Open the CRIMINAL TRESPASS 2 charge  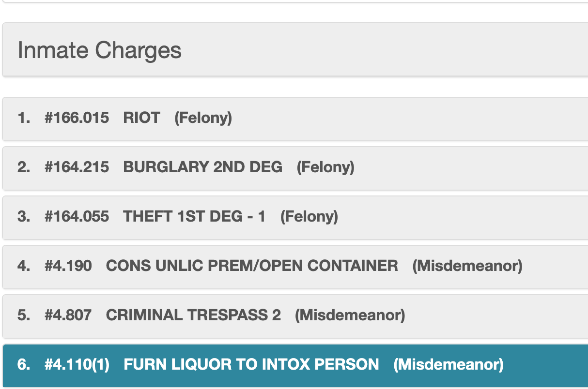pos(193,315)
